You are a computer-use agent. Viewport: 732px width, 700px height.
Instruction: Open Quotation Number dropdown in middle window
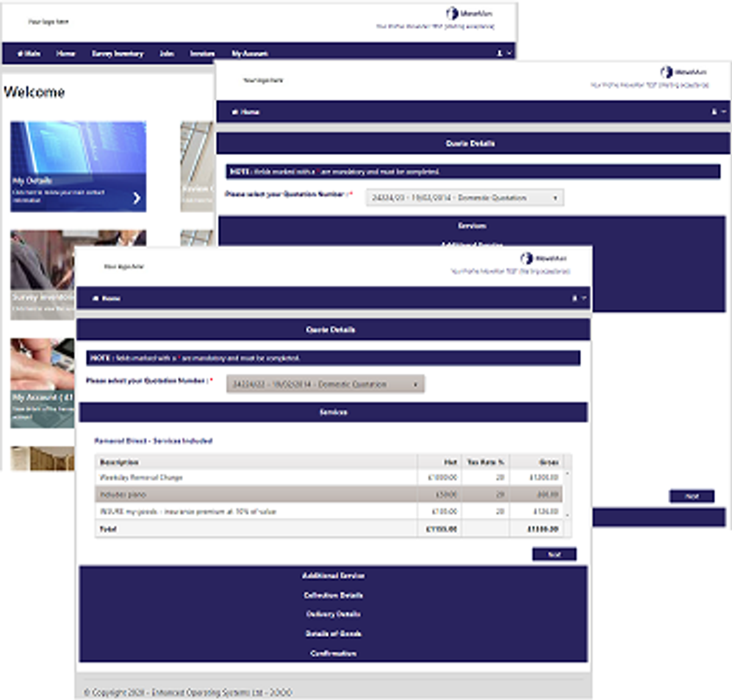(465, 198)
